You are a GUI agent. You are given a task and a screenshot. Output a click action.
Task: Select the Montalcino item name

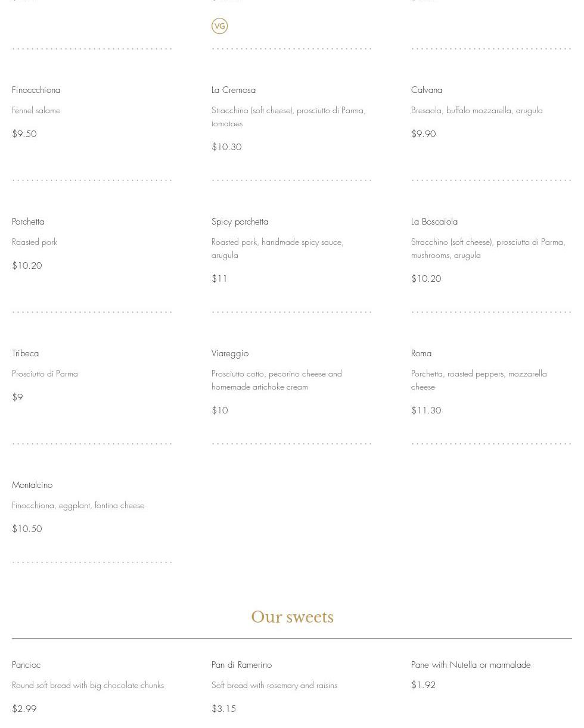[x=32, y=485]
